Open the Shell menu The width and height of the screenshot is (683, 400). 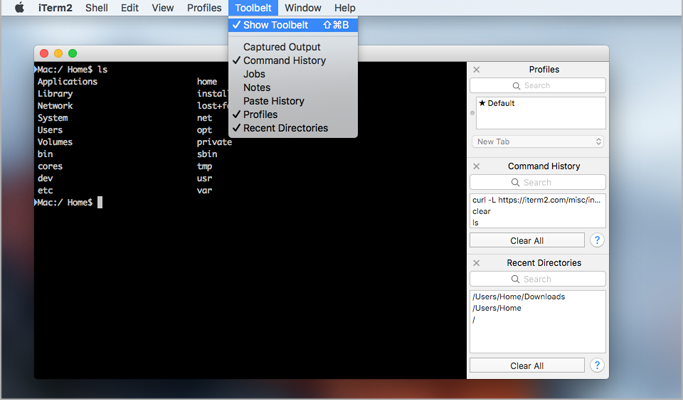pyautogui.click(x=97, y=8)
